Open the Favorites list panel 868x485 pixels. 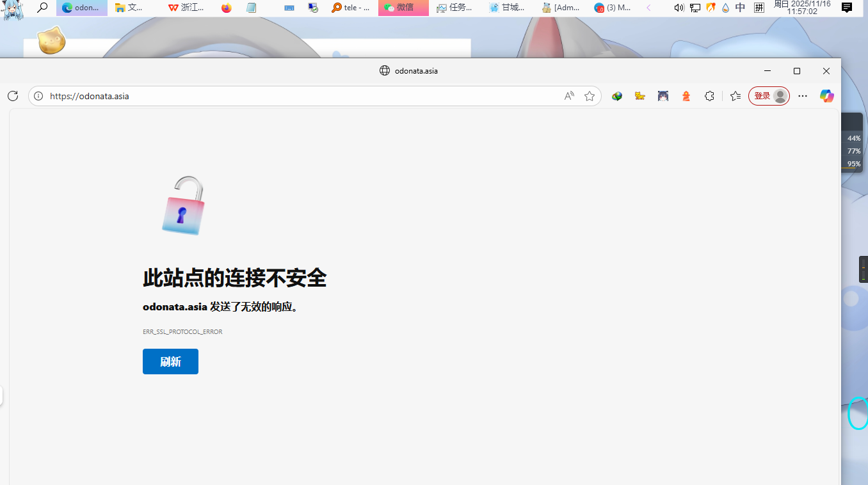click(735, 96)
